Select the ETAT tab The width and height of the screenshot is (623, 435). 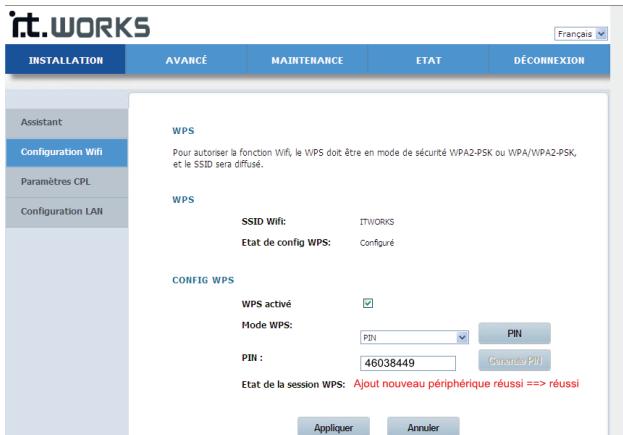[x=428, y=60]
